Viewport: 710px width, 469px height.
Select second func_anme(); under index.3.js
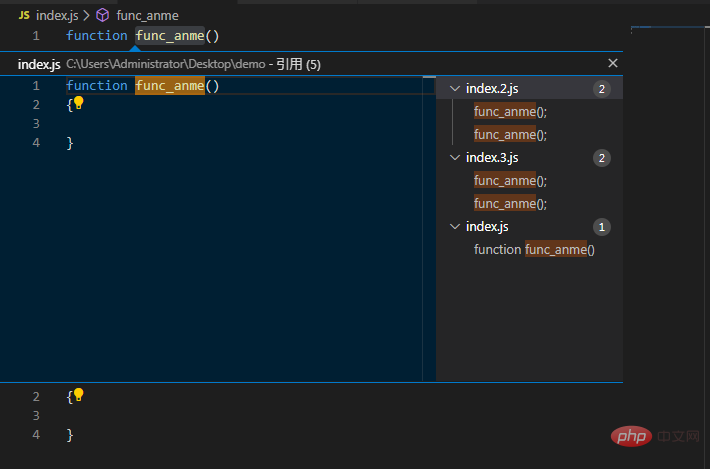pyautogui.click(x=510, y=204)
